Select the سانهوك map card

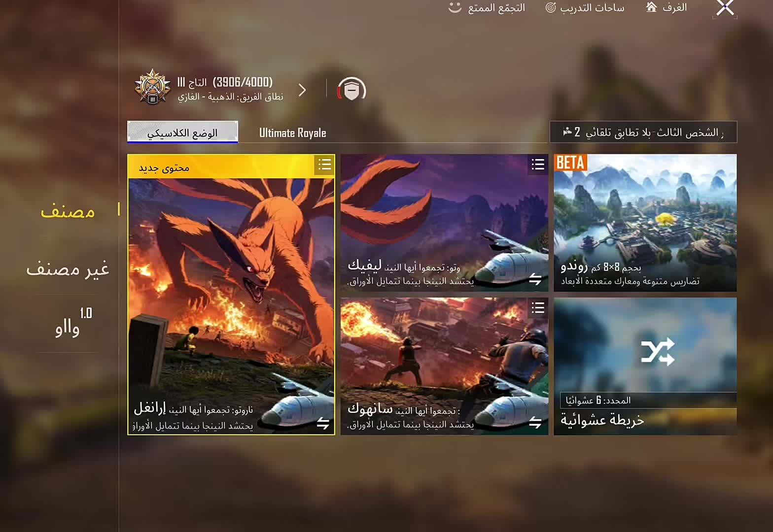point(444,366)
